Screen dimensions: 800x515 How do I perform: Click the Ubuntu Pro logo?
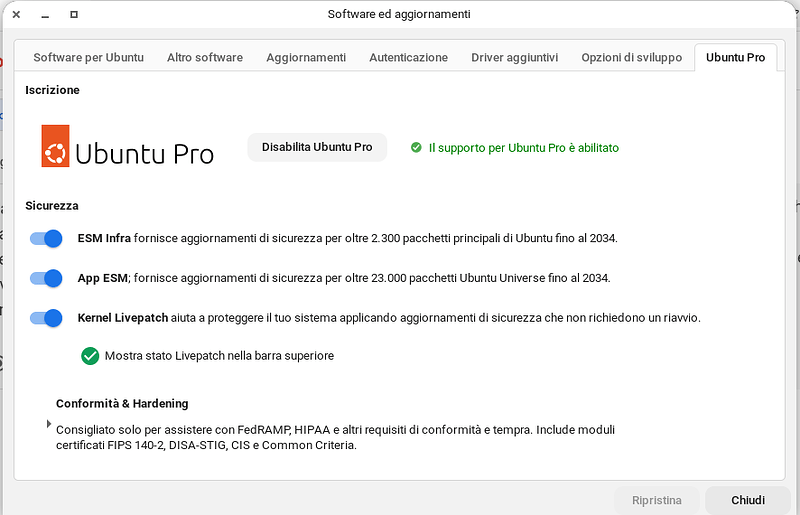coord(127,147)
